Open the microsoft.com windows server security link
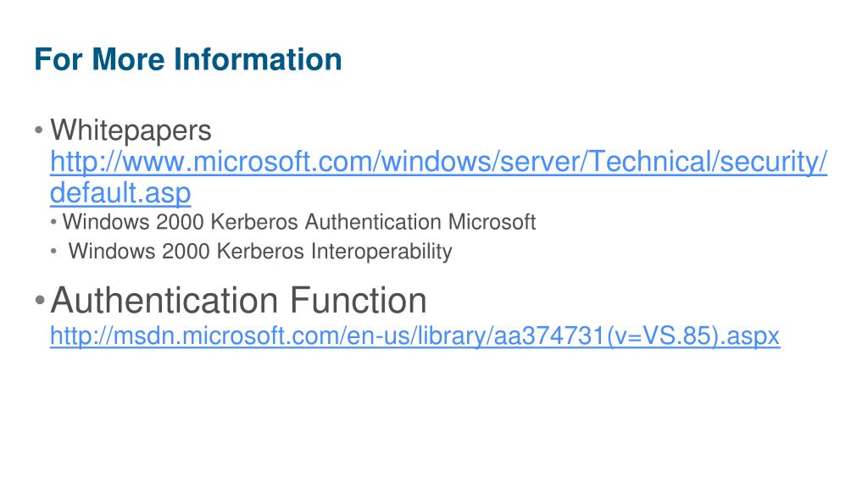 pyautogui.click(x=438, y=162)
